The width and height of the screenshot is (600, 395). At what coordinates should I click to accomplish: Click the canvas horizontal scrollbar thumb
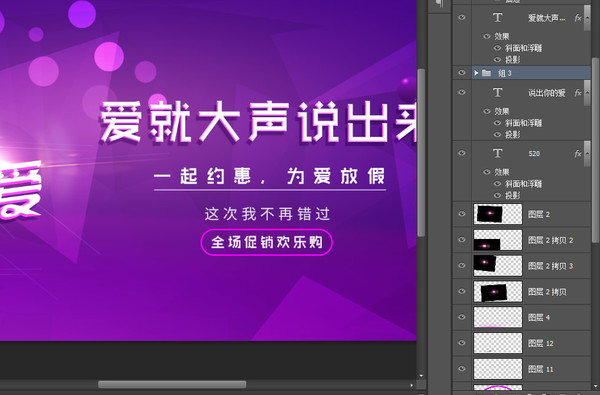[172, 384]
